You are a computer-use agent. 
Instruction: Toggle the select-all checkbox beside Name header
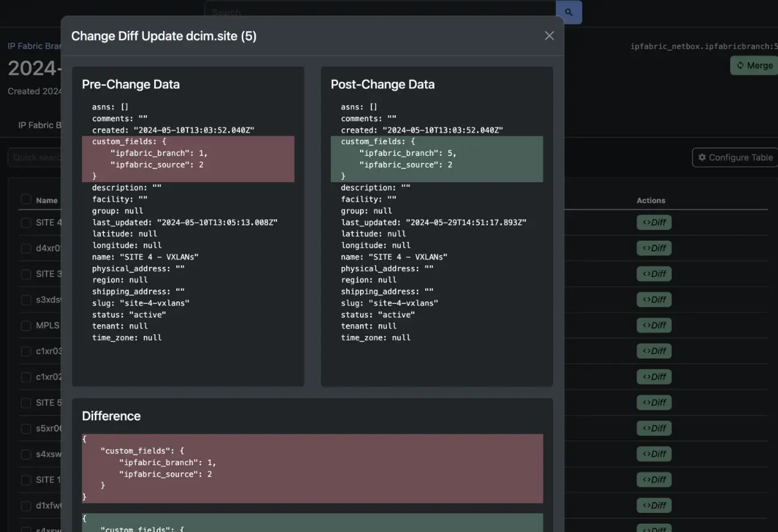[x=26, y=199]
